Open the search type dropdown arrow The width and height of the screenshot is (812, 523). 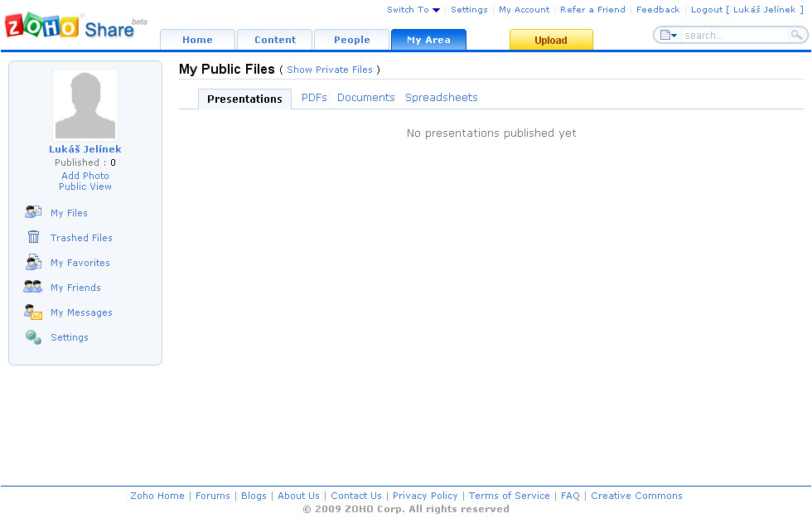click(668, 36)
